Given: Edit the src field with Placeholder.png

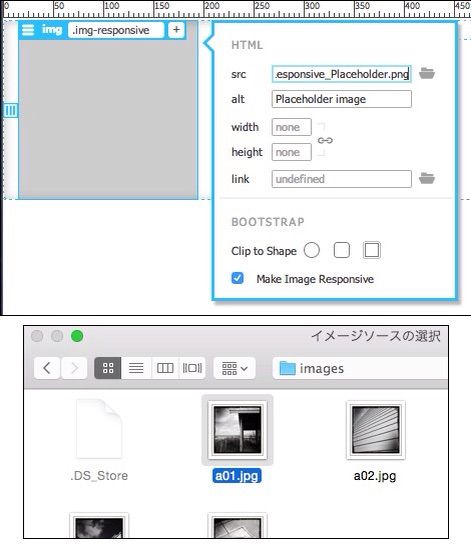Looking at the screenshot, I should tap(342, 74).
